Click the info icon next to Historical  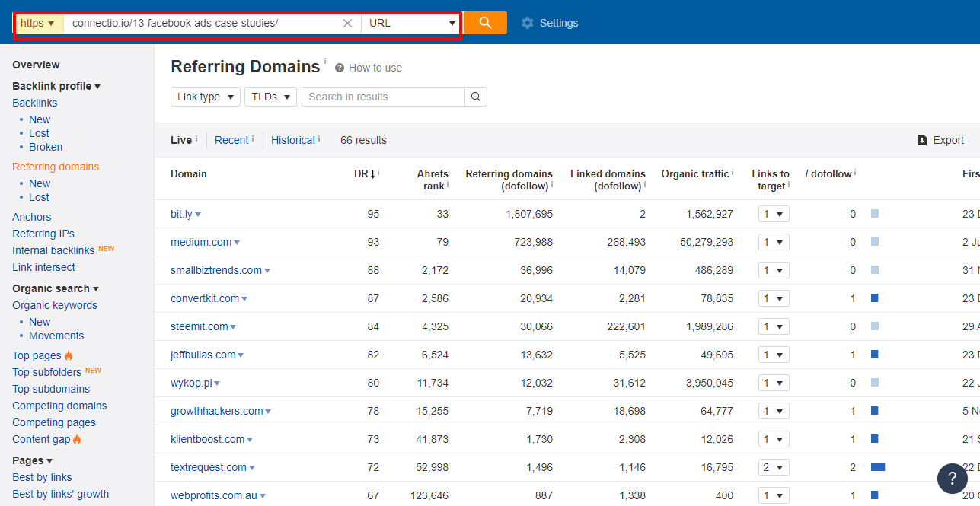319,138
